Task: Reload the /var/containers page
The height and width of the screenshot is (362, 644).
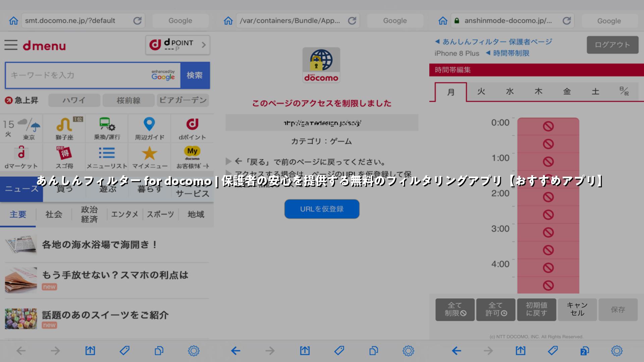Action: tap(352, 21)
